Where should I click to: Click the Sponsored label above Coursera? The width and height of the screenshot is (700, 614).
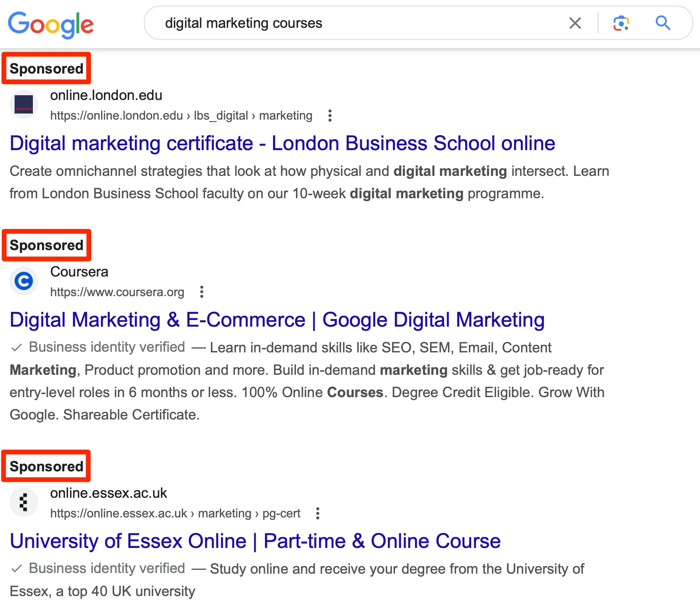point(46,245)
